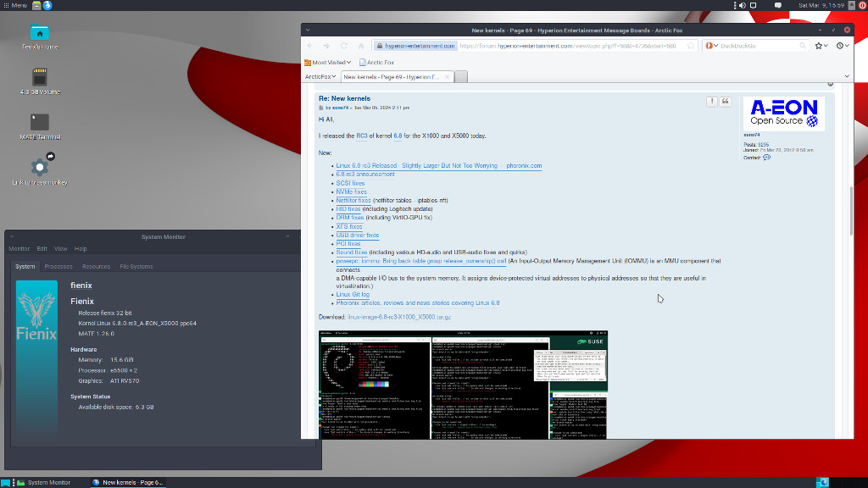868x488 pixels.
Task: Open the Re: New kernels post title
Action: [x=344, y=98]
